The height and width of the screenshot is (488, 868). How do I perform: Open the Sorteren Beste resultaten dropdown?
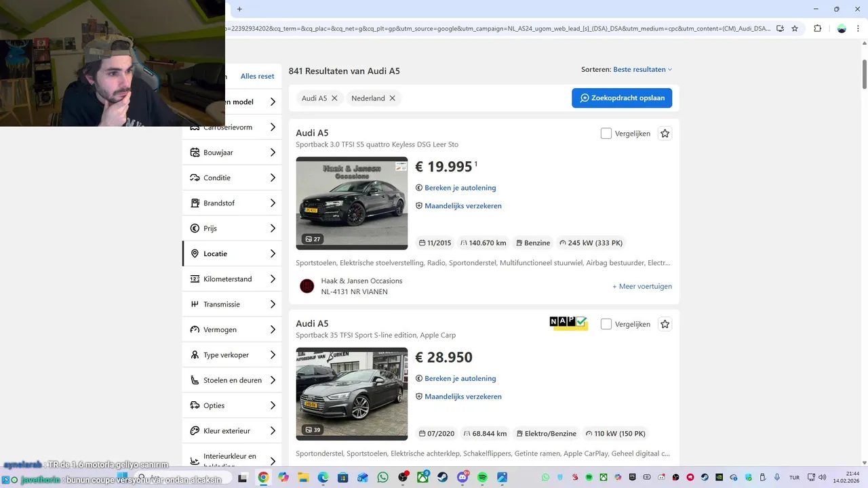coord(642,69)
